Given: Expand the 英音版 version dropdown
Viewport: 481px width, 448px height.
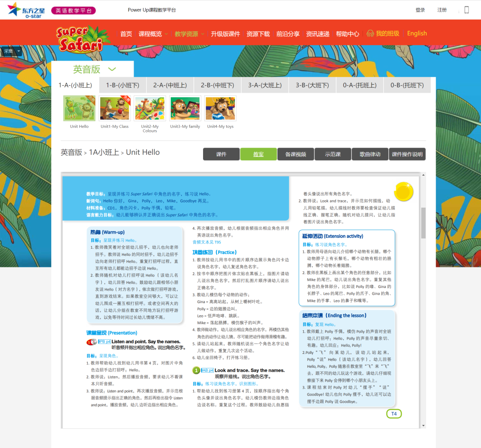Looking at the screenshot, I should [x=112, y=69].
